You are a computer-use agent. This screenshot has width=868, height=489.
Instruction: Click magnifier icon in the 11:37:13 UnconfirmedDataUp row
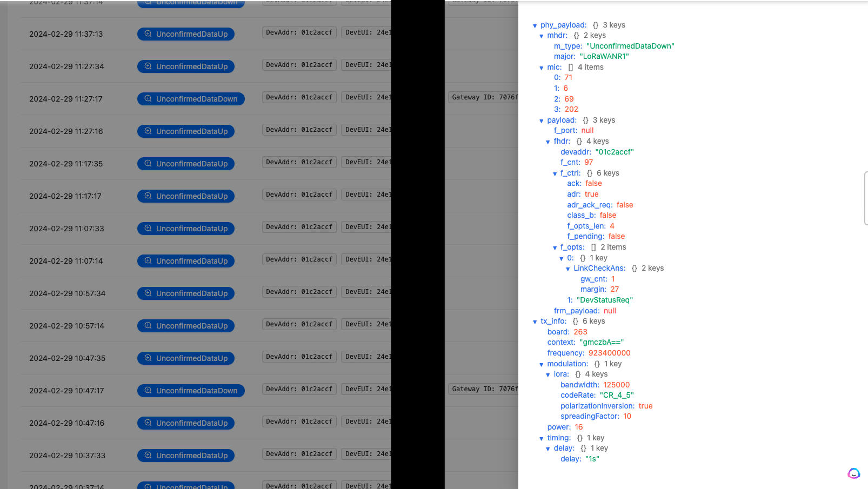148,34
